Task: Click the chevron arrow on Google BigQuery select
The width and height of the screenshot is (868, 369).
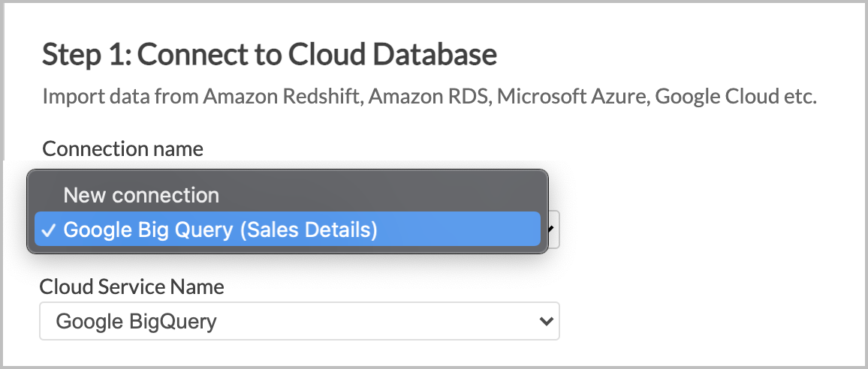Action: [546, 321]
